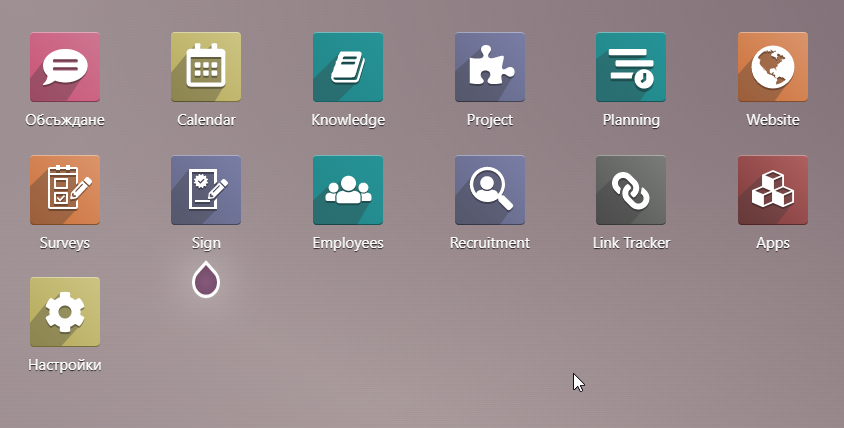
Task: Open the Surveys app
Action: click(65, 190)
